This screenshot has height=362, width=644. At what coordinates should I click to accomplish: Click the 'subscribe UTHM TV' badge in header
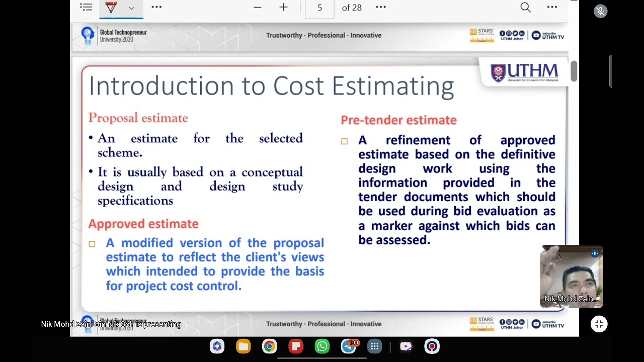[x=548, y=35]
